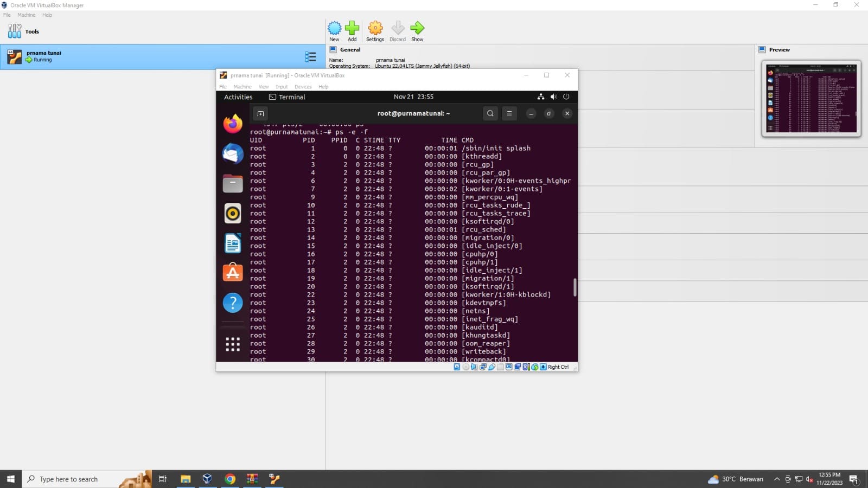The image size is (868, 488).
Task: Open the Input menu of the VM window
Action: pyautogui.click(x=282, y=87)
